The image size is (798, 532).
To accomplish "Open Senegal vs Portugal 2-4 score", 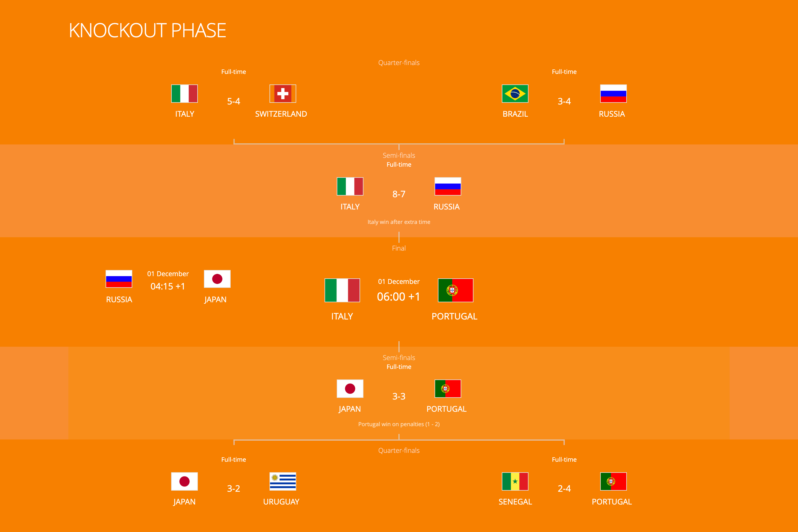I will 564,488.
